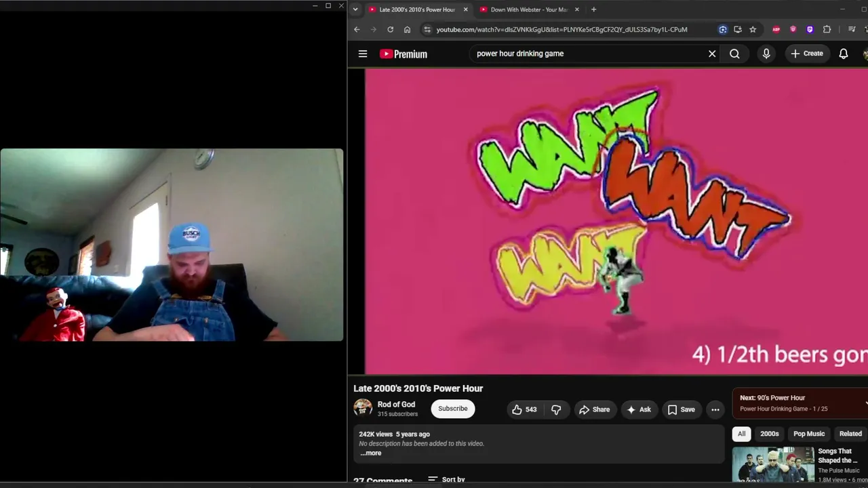
Task: Subscribe to Rod of God
Action: pyautogui.click(x=453, y=409)
